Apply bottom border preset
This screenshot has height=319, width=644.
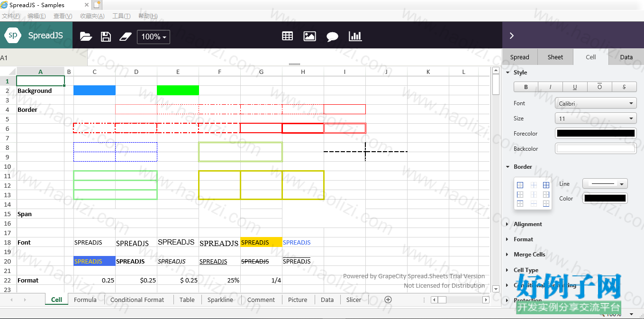pos(546,203)
